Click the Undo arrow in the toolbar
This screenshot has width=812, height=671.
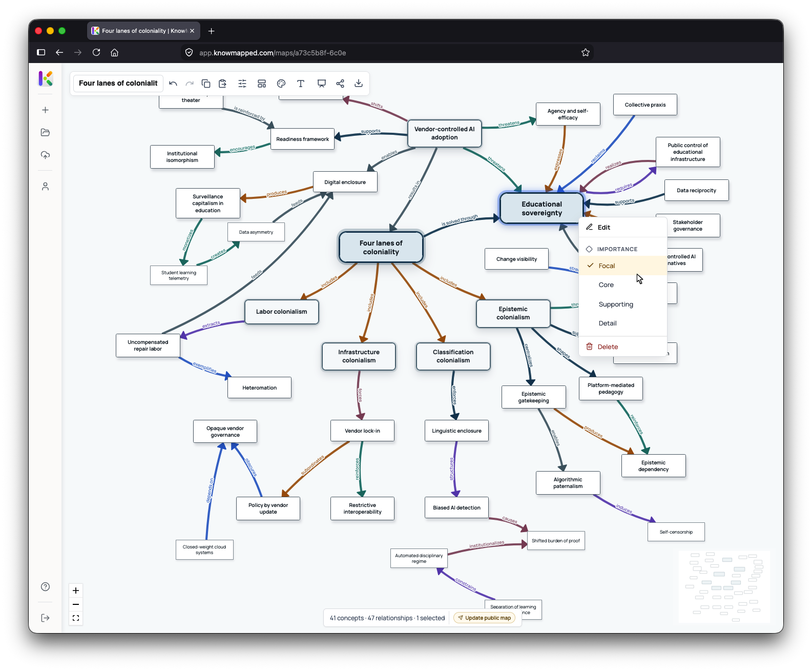[x=173, y=84]
